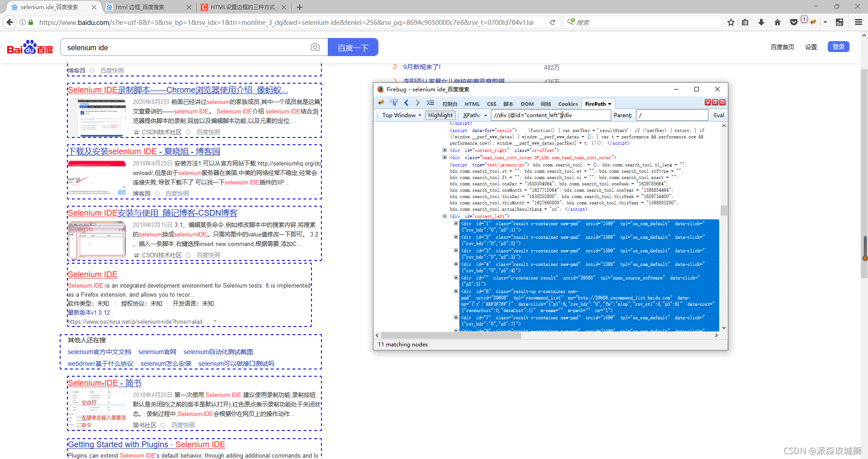
Task: Open the Selenium-IDE - 简书 result link
Action: point(104,383)
